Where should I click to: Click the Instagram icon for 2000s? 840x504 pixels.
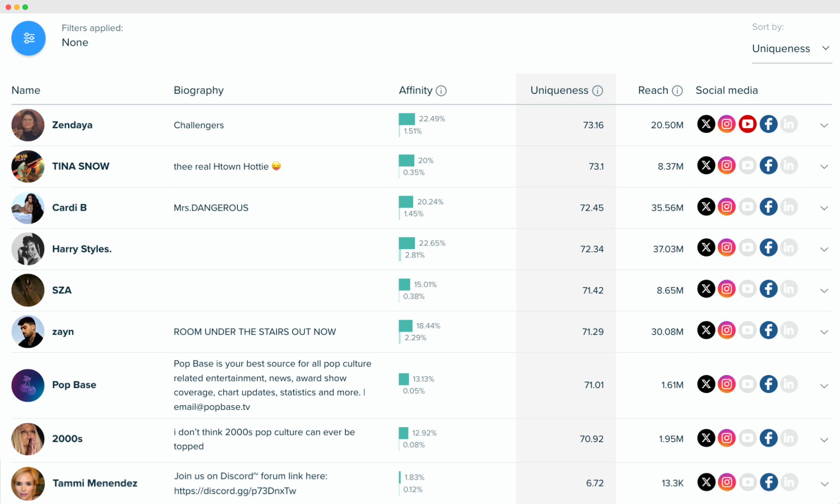[727, 438]
